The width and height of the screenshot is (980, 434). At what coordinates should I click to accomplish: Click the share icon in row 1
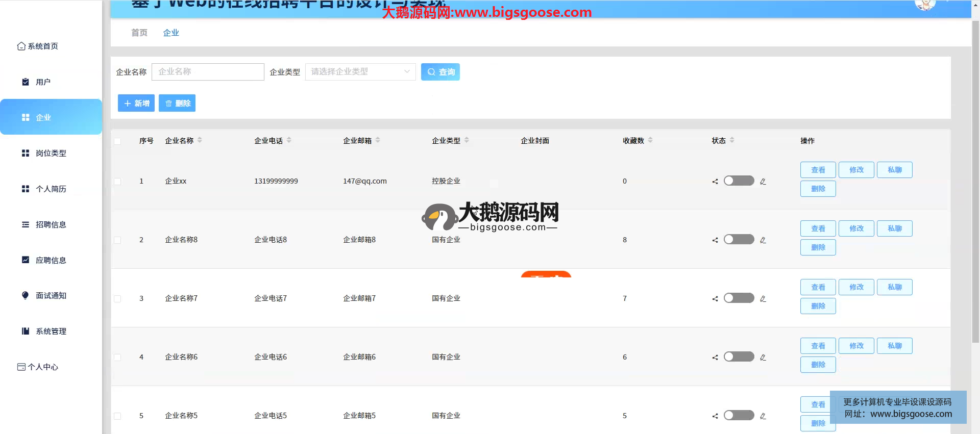click(x=715, y=182)
